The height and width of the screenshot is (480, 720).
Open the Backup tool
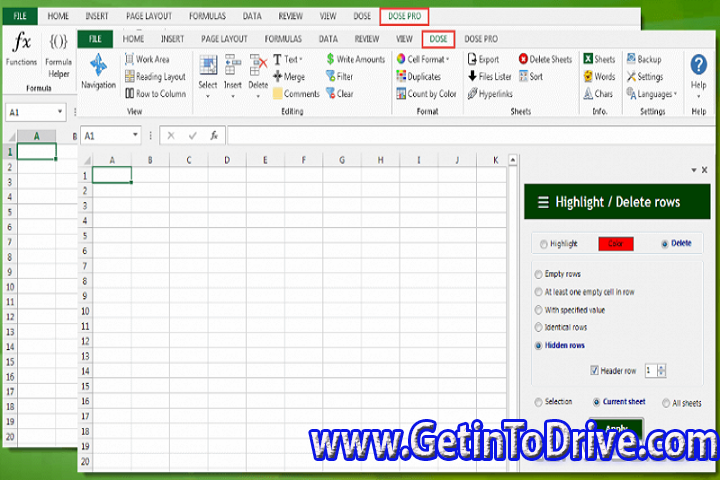pyautogui.click(x=644, y=59)
